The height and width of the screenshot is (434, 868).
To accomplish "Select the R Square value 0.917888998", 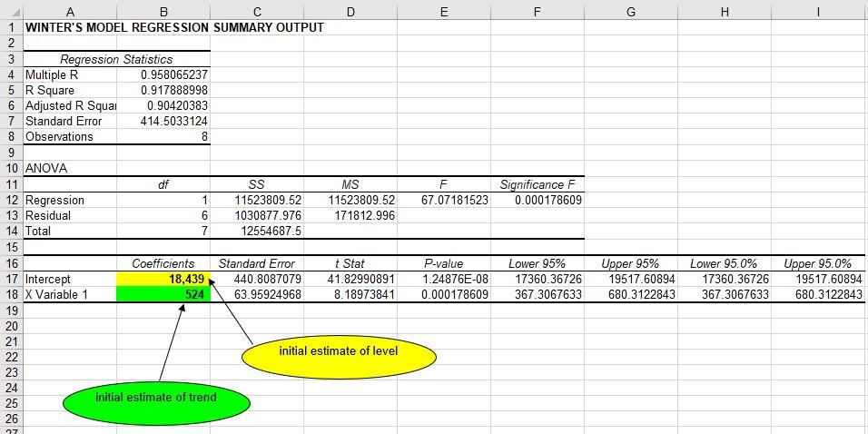I will [163, 90].
